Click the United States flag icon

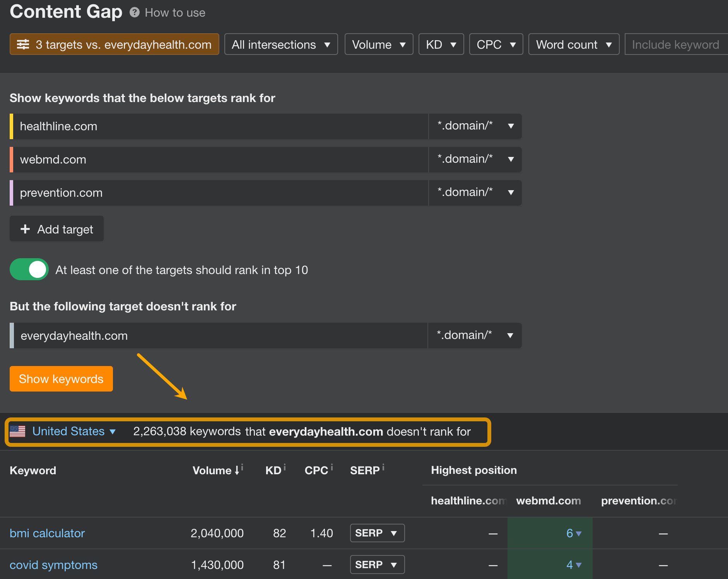(18, 431)
